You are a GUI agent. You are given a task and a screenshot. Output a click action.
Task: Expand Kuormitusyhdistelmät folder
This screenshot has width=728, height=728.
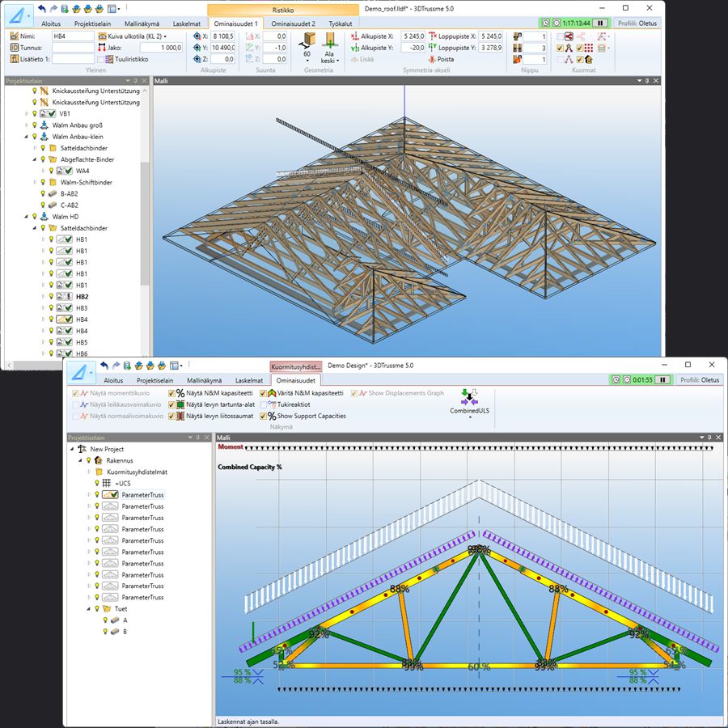[x=89, y=472]
